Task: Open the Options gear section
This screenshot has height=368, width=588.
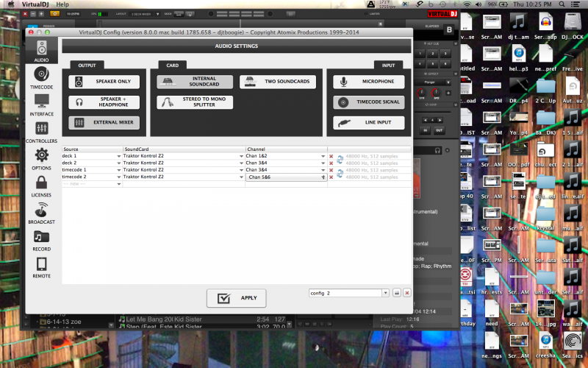Action: click(x=41, y=159)
